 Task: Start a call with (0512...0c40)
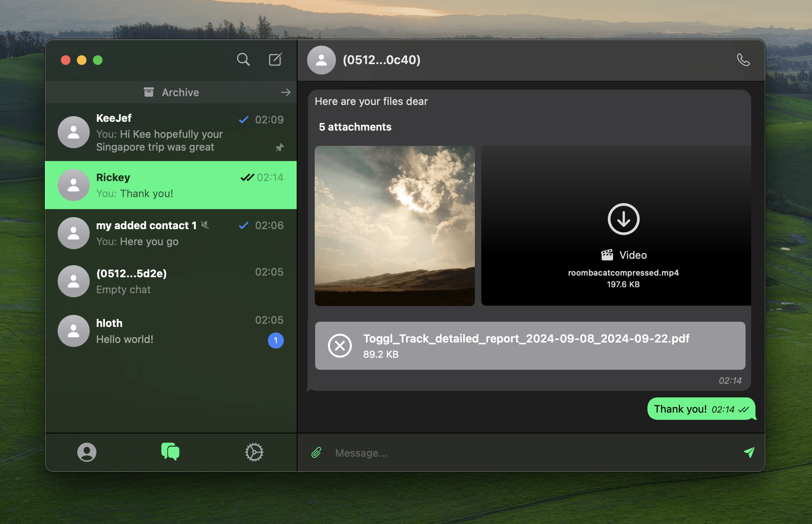coord(744,59)
